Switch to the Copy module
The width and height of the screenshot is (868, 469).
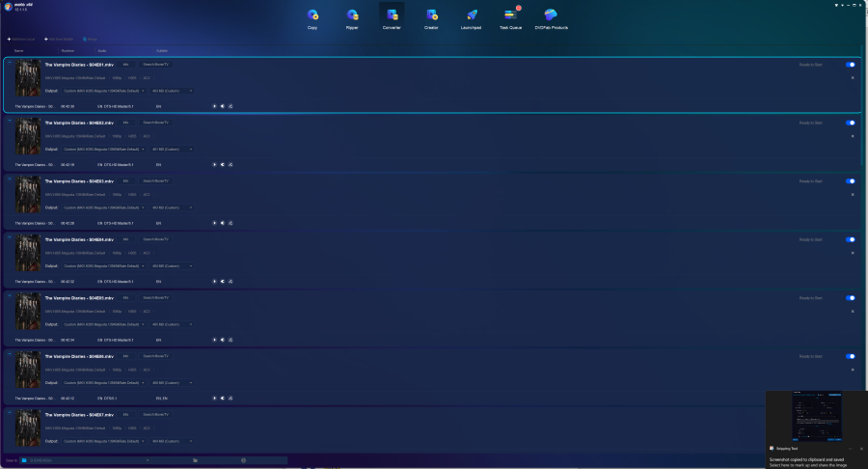(312, 18)
